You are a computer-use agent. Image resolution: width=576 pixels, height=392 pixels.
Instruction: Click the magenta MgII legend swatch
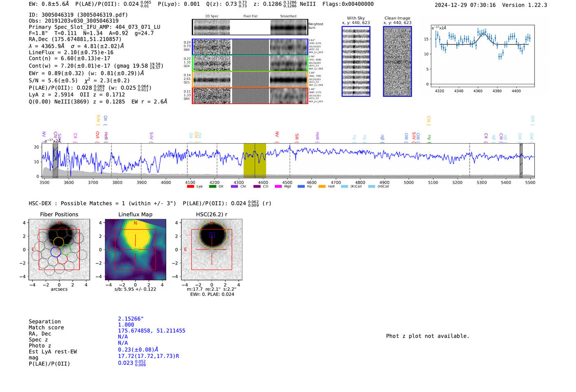coord(278,186)
